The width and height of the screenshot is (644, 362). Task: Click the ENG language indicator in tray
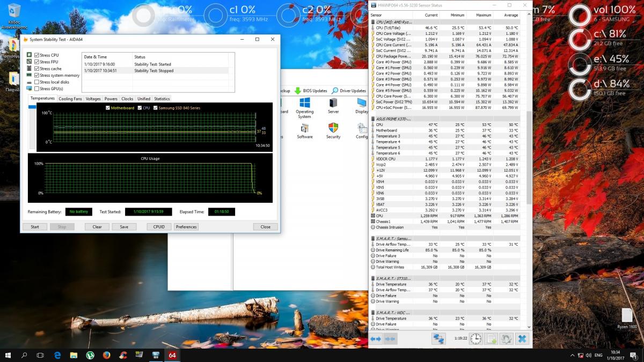pyautogui.click(x=598, y=355)
